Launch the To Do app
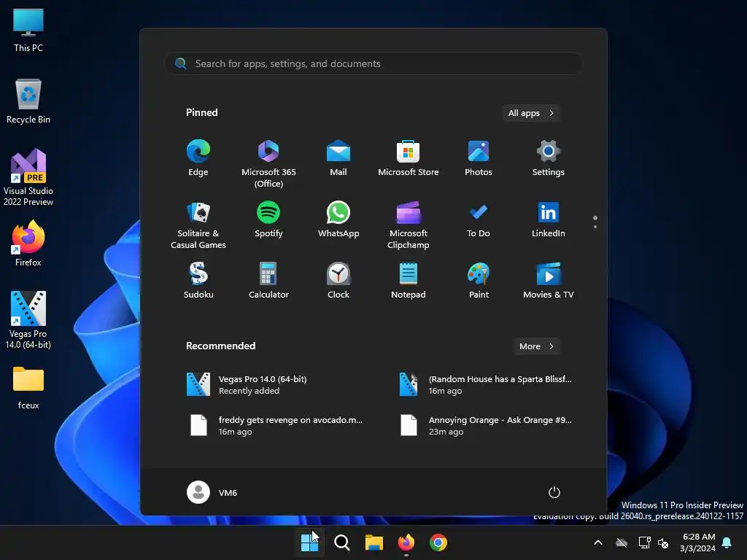This screenshot has width=747, height=560. 479,219
